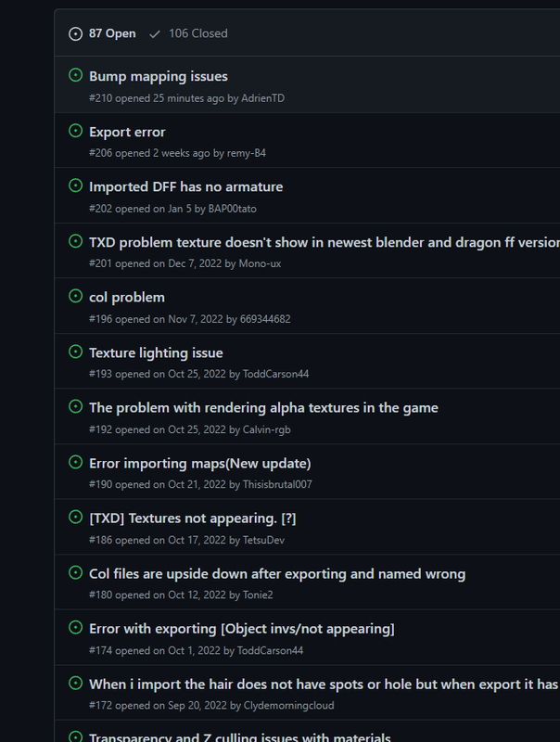560x742 pixels.
Task: Click open-issue icon beside [TXD] Textures not appearing
Action: point(76,517)
